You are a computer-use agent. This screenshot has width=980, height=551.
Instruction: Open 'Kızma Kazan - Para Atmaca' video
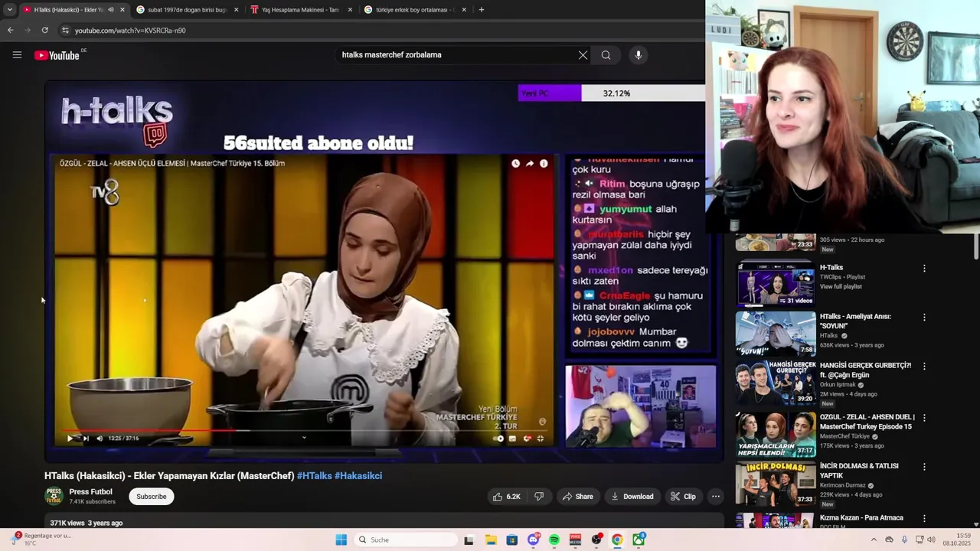(861, 518)
